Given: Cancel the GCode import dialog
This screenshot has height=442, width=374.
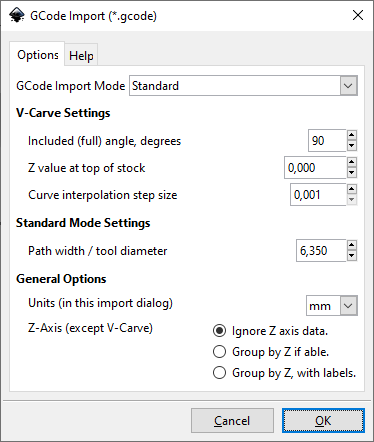Looking at the screenshot, I should [232, 421].
